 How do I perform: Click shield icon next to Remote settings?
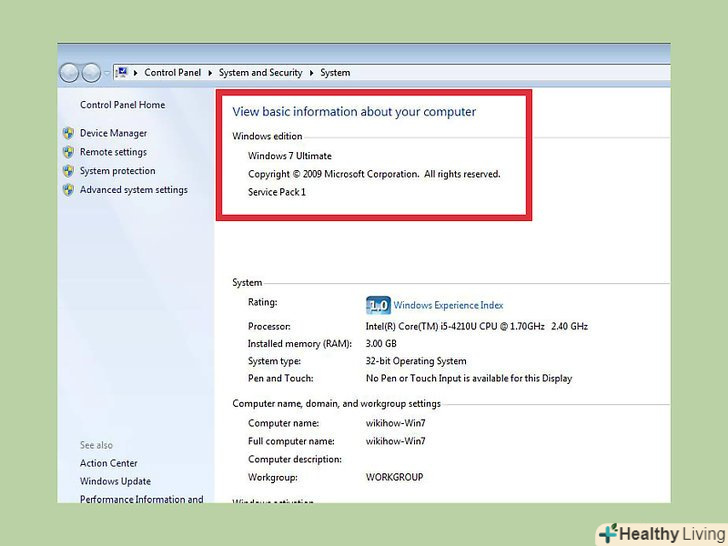(68, 152)
